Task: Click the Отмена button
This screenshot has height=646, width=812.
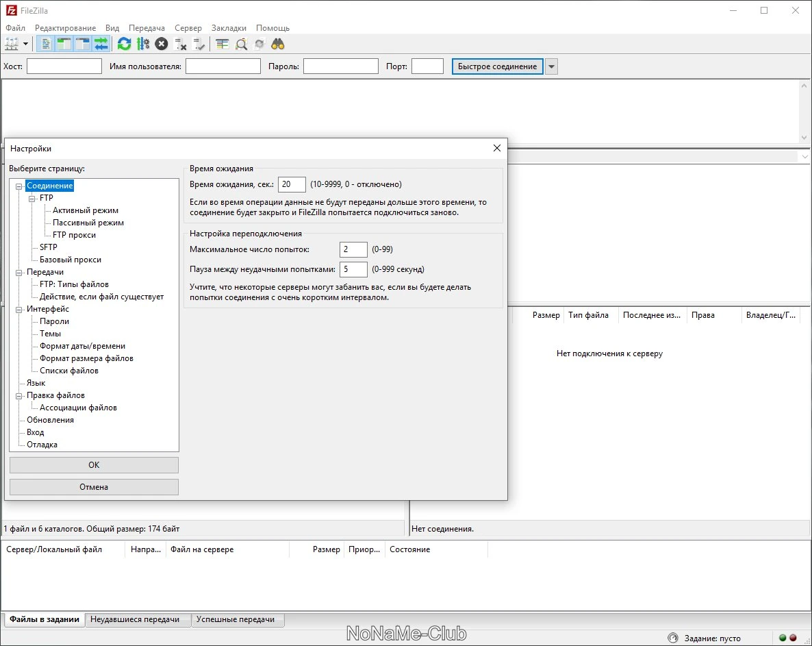Action: (94, 487)
